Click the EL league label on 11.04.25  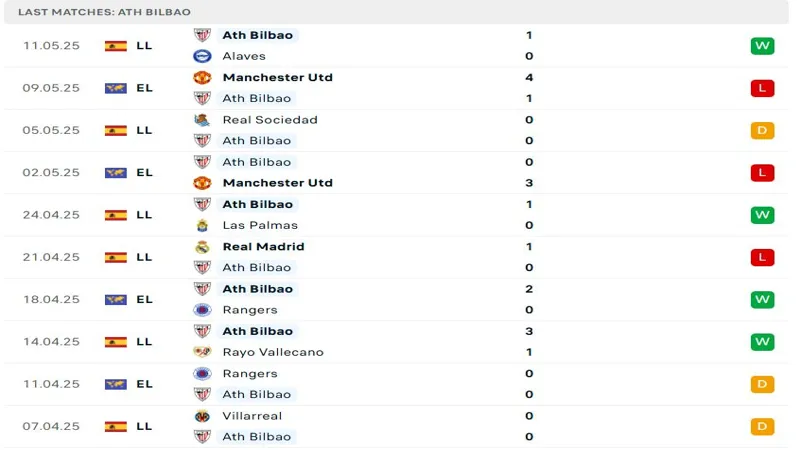[144, 384]
